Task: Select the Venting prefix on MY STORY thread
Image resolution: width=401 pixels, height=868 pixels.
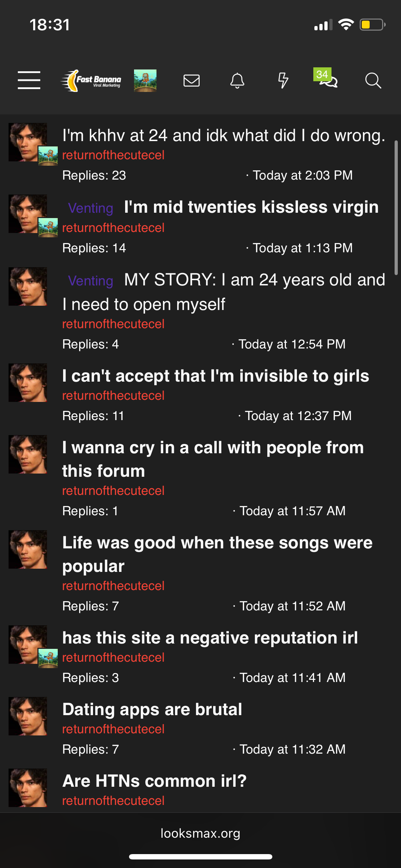Action: [91, 281]
